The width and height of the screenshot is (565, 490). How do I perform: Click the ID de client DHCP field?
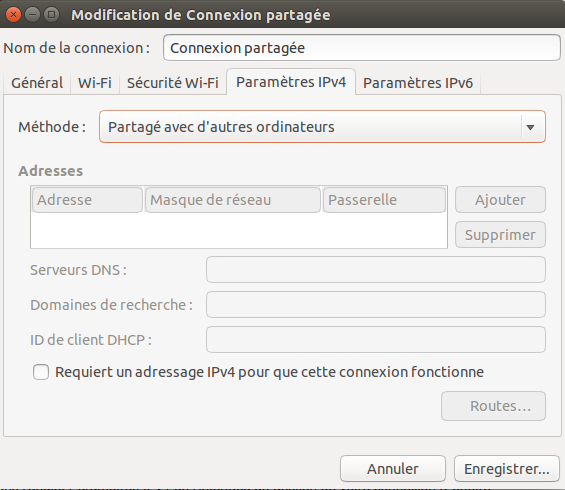coord(376,339)
